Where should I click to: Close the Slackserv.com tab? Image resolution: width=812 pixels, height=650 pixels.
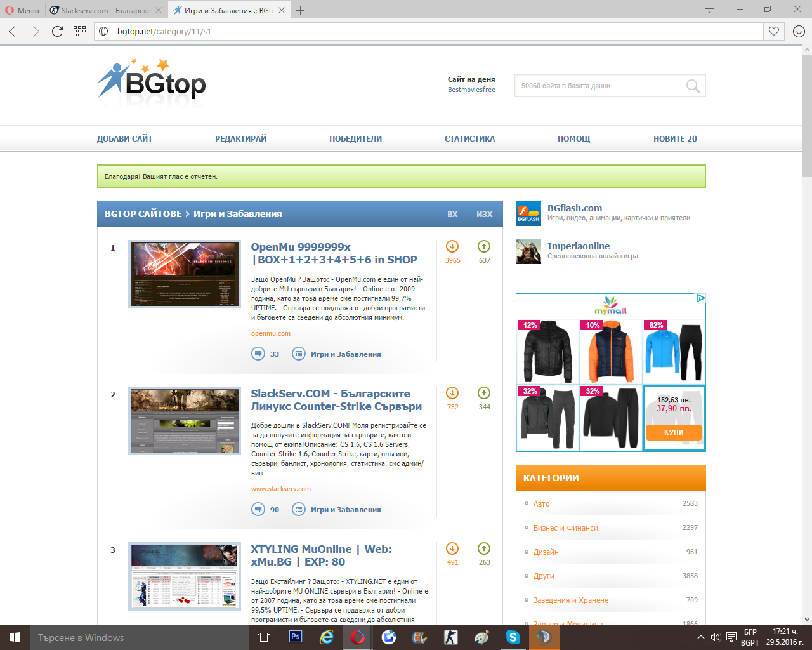click(x=159, y=10)
